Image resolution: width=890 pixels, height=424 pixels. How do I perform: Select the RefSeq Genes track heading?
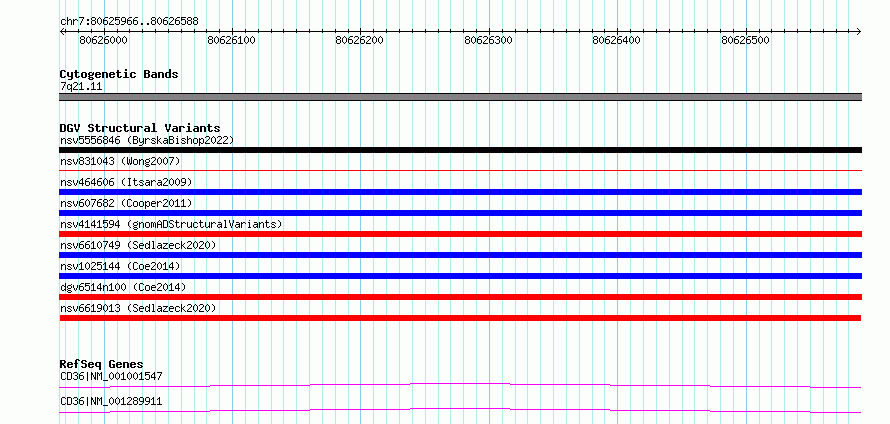[102, 364]
